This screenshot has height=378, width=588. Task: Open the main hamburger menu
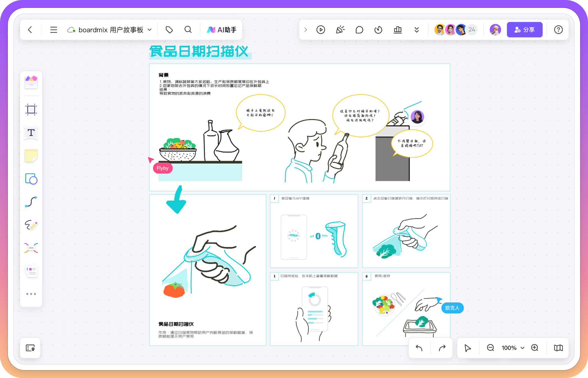(54, 29)
